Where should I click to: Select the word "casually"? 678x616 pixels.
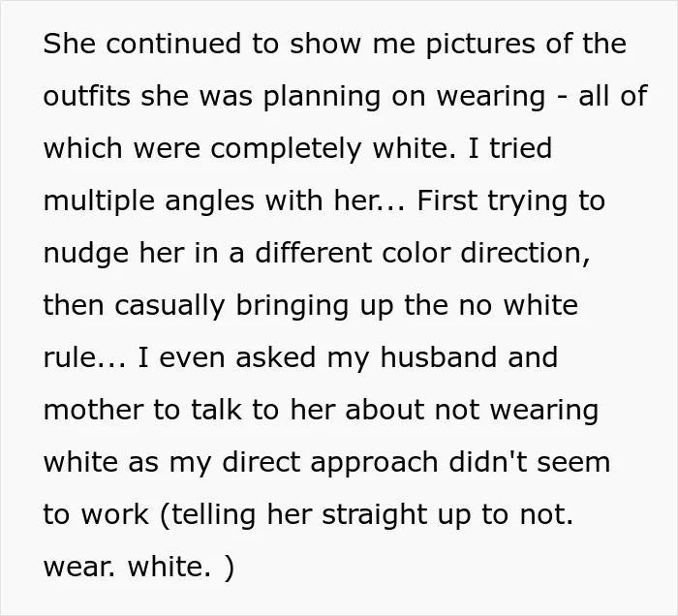[169, 307]
